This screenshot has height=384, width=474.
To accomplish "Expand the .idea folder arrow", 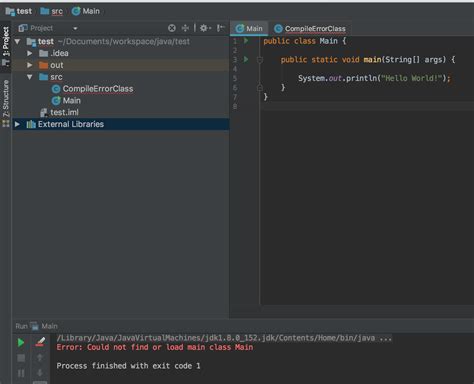I will pos(30,53).
